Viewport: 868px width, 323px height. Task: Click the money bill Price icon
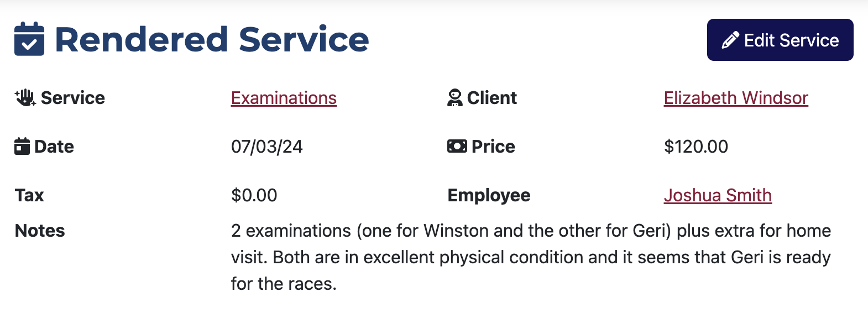[x=457, y=147]
